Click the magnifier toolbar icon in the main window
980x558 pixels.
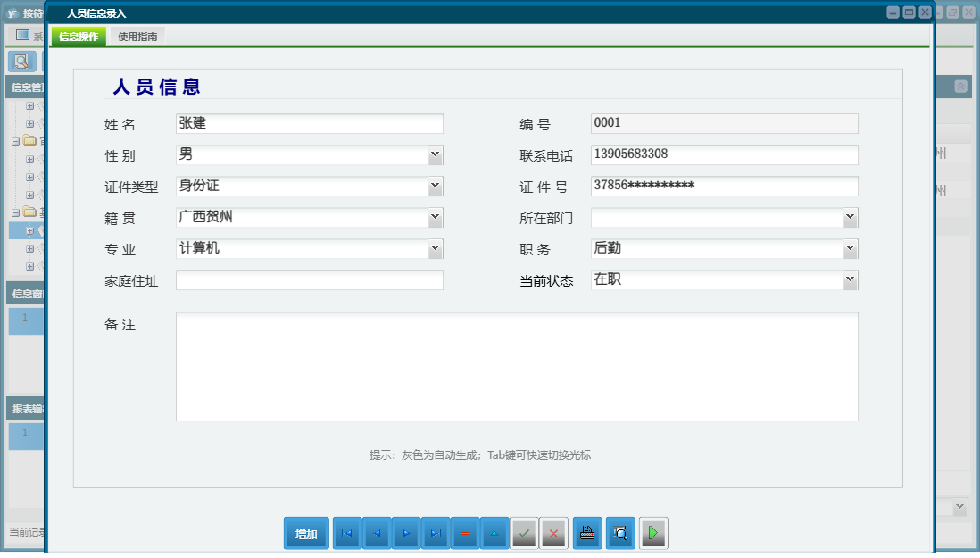pyautogui.click(x=21, y=62)
